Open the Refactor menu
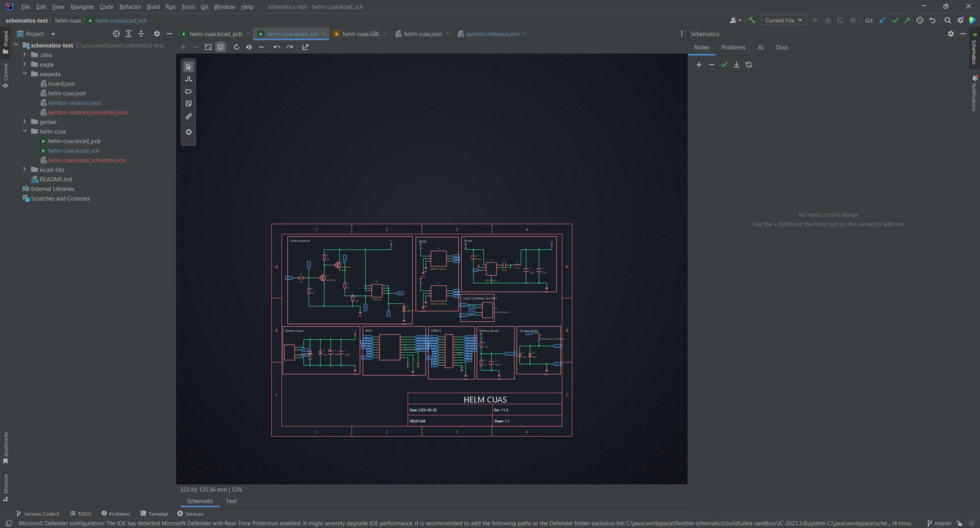This screenshot has height=528, width=980. (x=130, y=7)
